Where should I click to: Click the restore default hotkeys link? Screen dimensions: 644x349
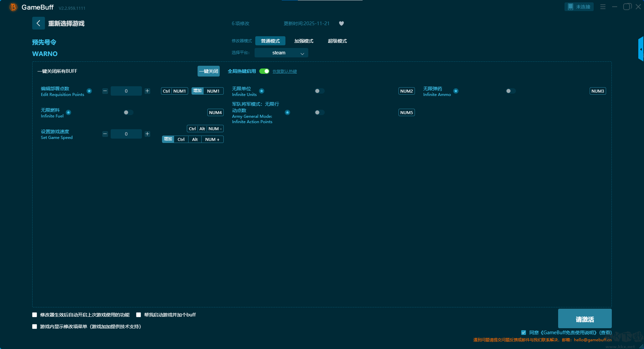(284, 71)
